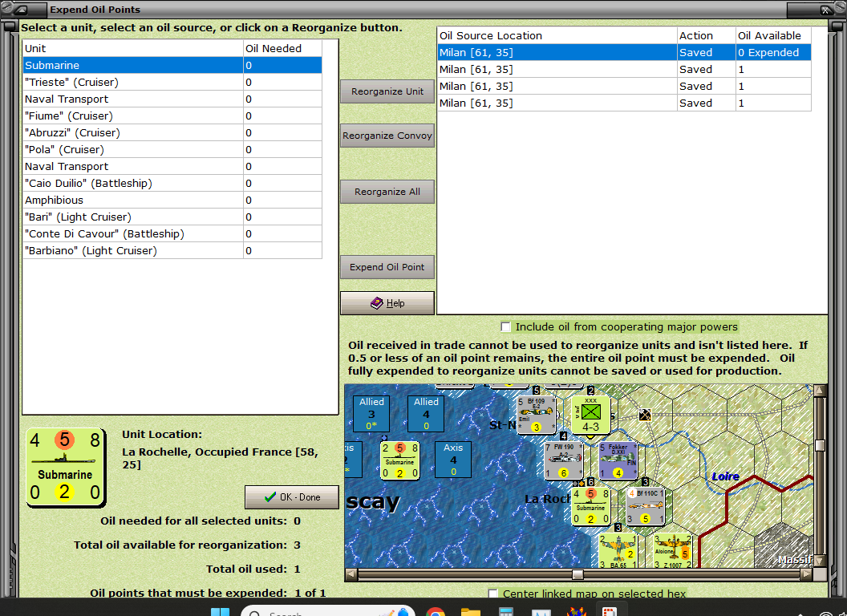Image resolution: width=847 pixels, height=616 pixels.
Task: Select the "Fiume" (Cruiser) row
Action: (x=172, y=115)
